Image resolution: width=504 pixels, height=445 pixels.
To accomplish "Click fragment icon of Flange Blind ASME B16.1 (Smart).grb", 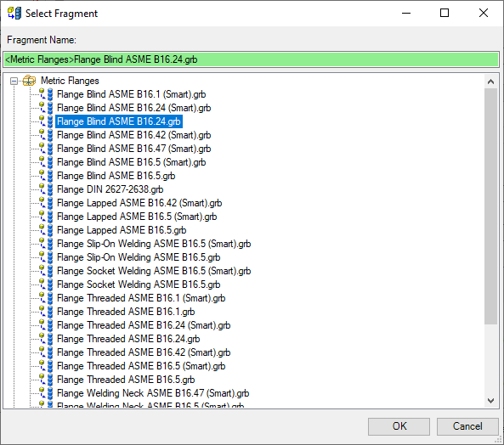I will coord(46,94).
